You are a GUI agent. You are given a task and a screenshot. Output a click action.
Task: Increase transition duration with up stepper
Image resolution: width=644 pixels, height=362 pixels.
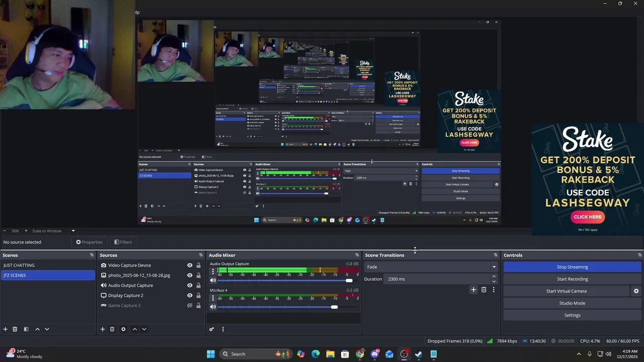tap(494, 277)
